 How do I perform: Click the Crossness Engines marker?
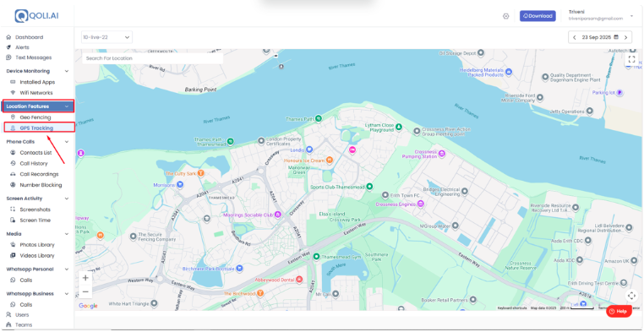click(x=420, y=204)
